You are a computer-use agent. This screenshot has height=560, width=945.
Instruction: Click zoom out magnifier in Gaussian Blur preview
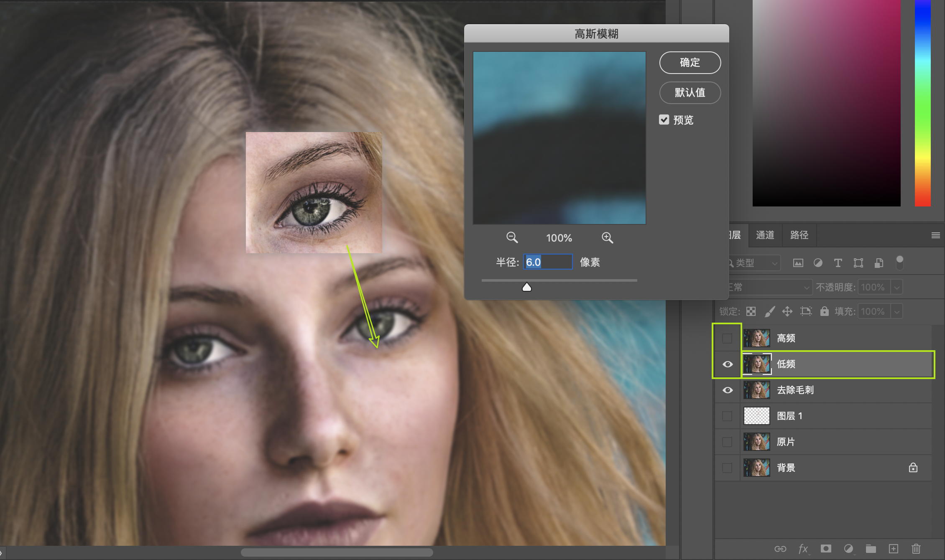click(512, 237)
